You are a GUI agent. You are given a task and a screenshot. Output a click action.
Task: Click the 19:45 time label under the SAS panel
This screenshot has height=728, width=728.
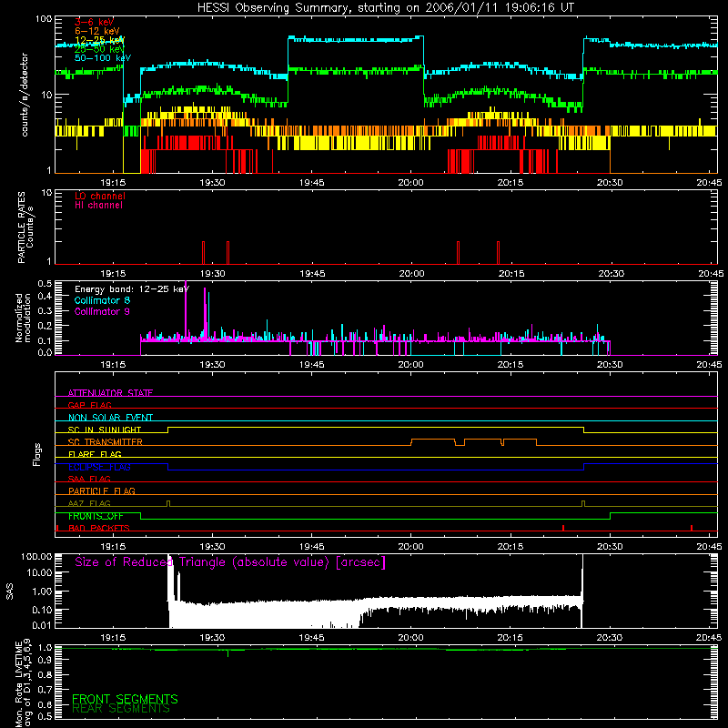click(311, 638)
